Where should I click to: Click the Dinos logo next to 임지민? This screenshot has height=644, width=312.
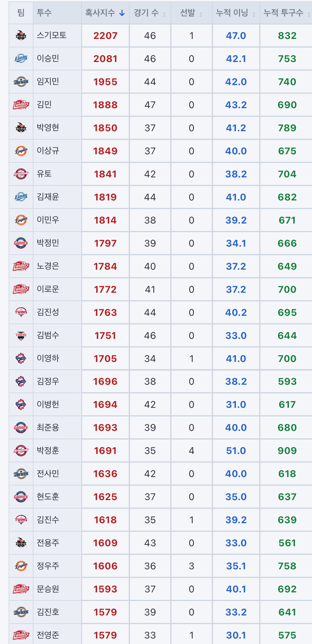pos(21,82)
